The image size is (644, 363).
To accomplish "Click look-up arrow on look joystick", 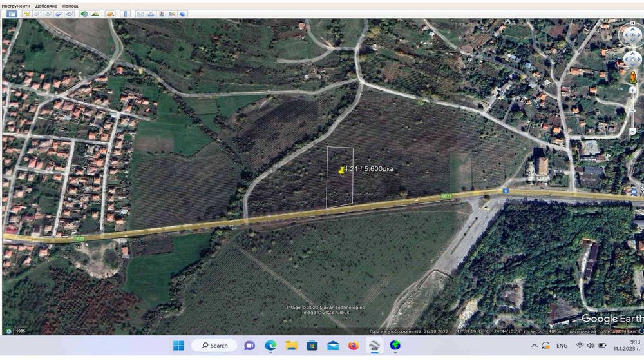I will (632, 30).
